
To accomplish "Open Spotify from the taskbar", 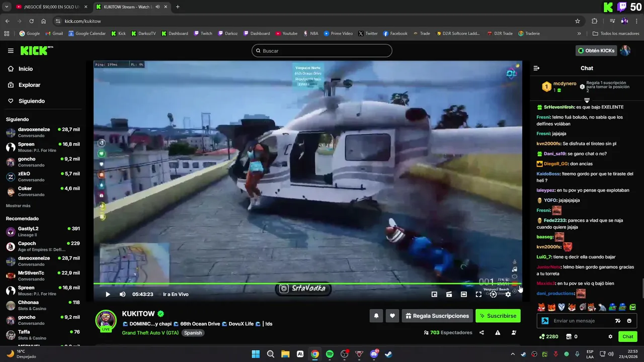I will tap(330, 354).
